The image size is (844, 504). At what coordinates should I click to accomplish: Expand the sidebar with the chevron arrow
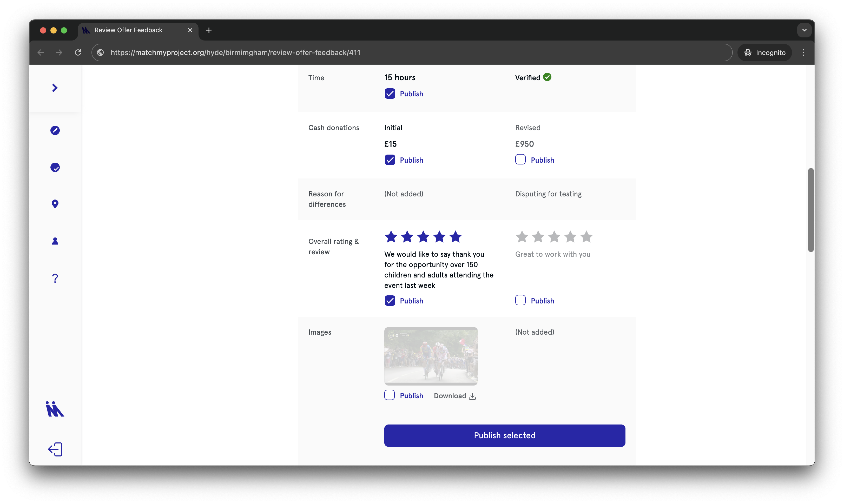pyautogui.click(x=55, y=88)
